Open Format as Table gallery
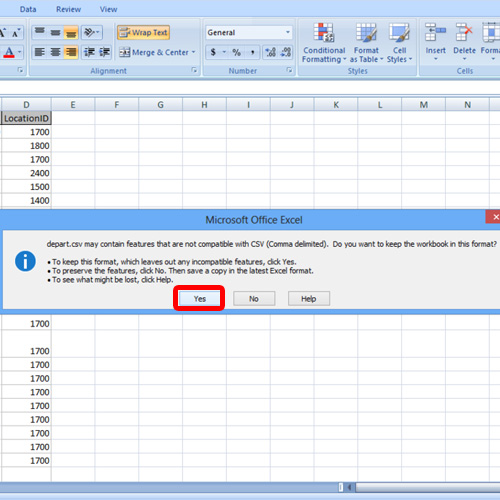Screen dimensions: 500x500 click(366, 43)
